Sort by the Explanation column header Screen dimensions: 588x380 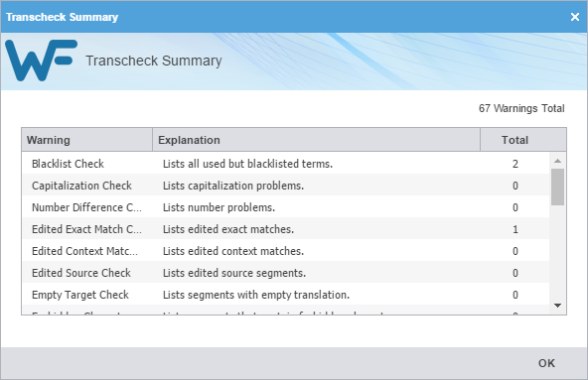pyautogui.click(x=316, y=140)
